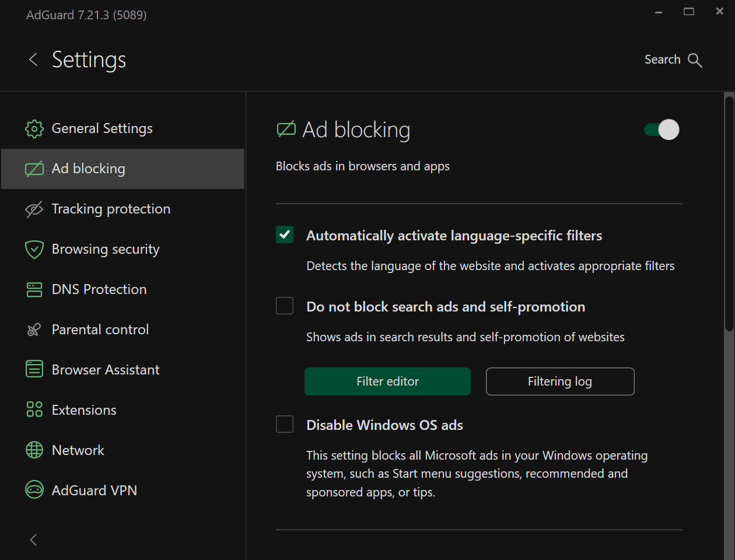
Task: Open the Filtering log
Action: click(560, 381)
